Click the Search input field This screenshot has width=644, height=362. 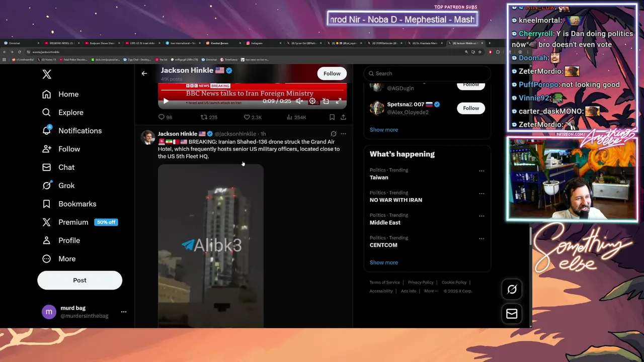[x=427, y=73]
